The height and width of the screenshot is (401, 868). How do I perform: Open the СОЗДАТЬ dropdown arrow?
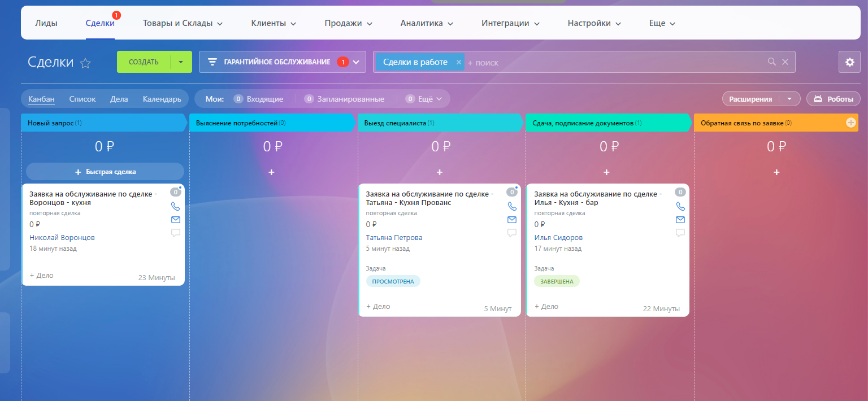click(x=181, y=62)
